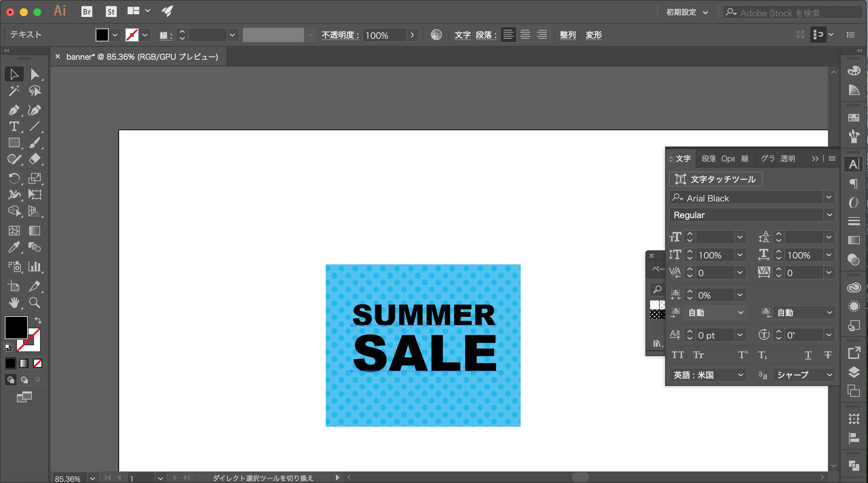Open the Arial Black font family dropdown
868x483 pixels.
click(x=829, y=198)
